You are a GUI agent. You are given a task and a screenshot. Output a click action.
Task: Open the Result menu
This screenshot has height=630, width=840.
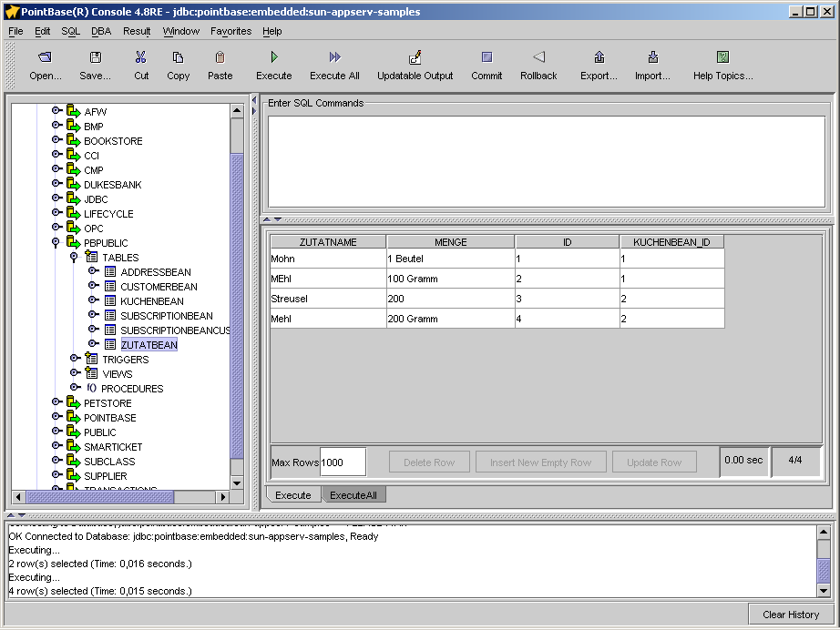(x=137, y=31)
